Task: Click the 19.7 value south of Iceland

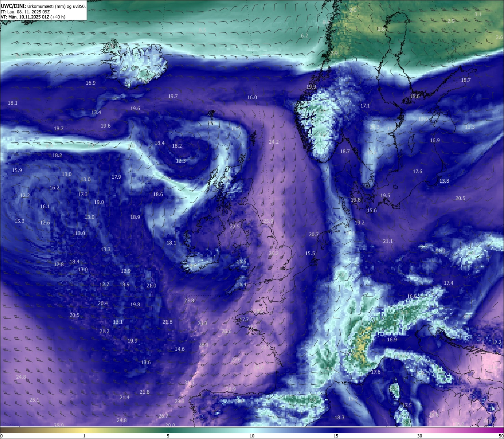Action: click(173, 96)
